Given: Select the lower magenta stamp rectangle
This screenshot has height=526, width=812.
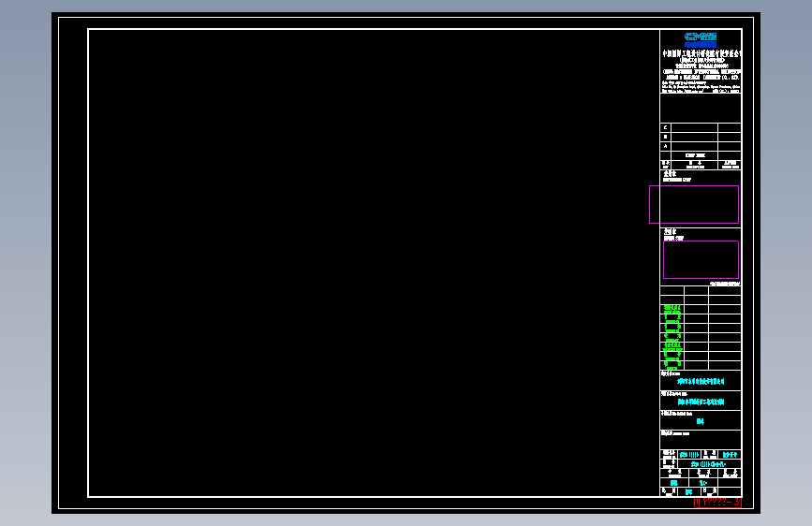Looking at the screenshot, I should coord(701,259).
